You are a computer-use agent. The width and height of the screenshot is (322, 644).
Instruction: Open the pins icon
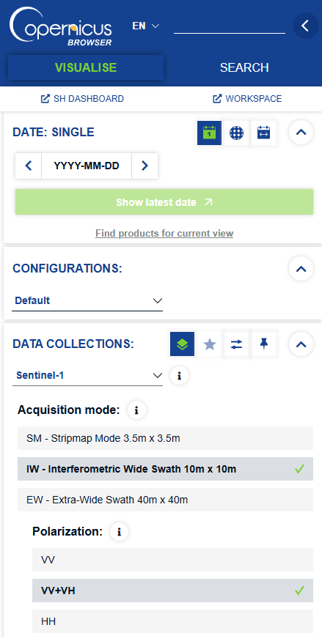point(263,344)
